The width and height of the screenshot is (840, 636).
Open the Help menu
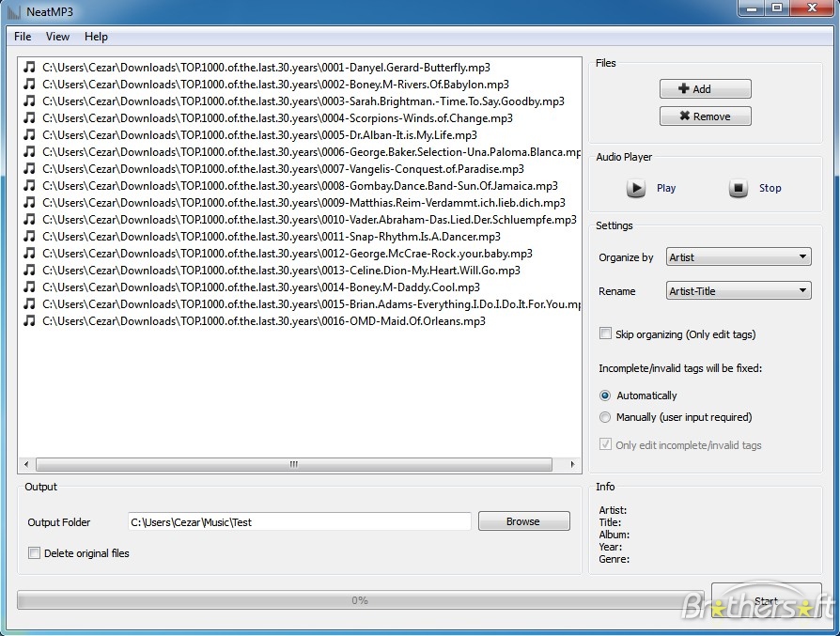pyautogui.click(x=96, y=37)
